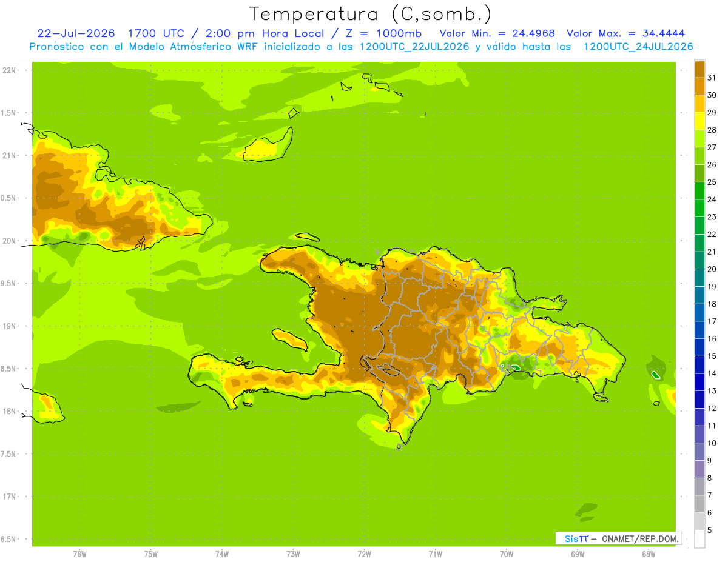Select the 28 degree yellow legend swatch

pos(699,121)
